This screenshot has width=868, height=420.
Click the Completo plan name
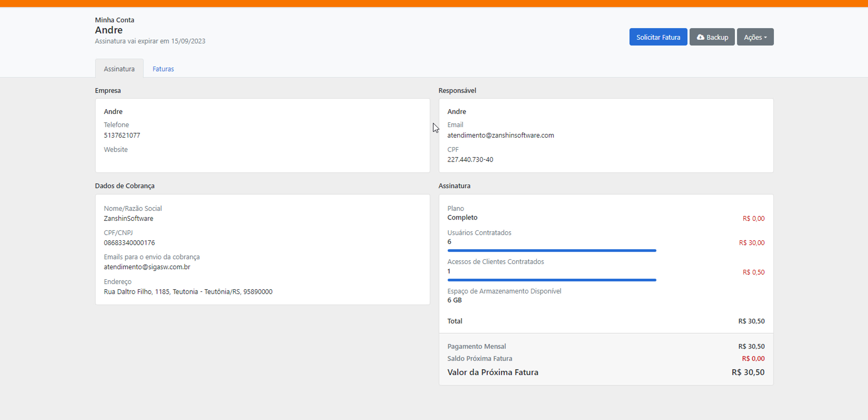(462, 218)
